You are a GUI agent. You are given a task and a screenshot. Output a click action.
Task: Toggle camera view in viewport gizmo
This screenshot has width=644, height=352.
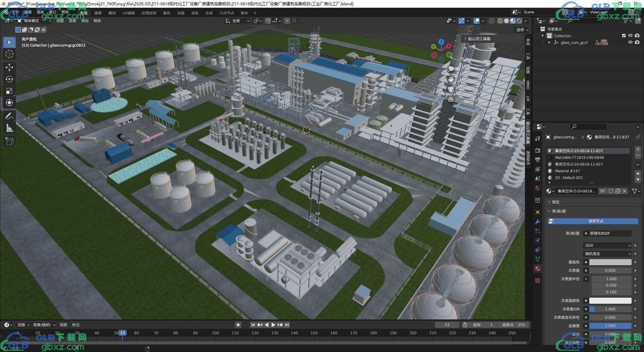pos(451,89)
